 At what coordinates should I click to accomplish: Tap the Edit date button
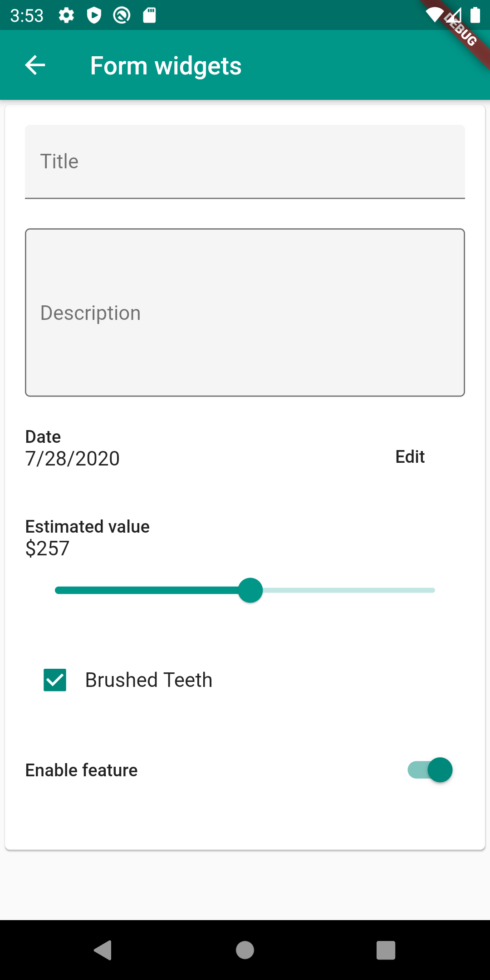click(x=410, y=457)
